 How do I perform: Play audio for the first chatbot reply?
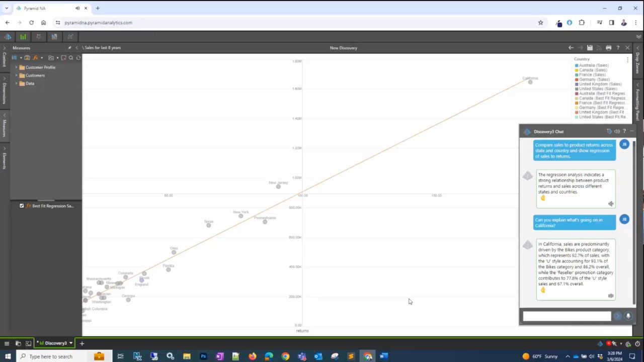[611, 204]
